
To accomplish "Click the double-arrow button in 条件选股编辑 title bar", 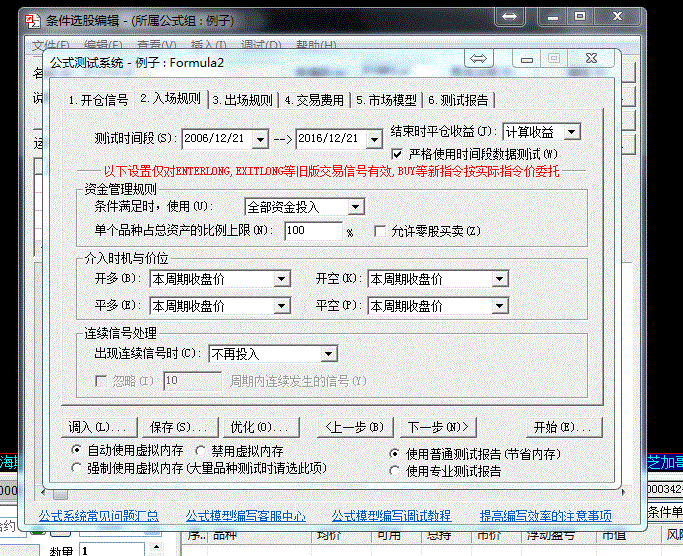I will tap(510, 17).
